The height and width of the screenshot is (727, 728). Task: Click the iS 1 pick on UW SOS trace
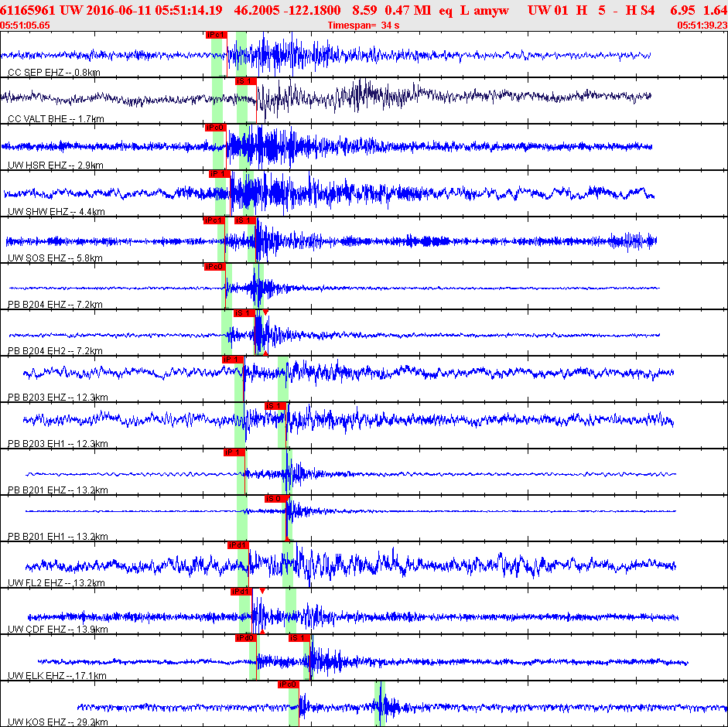(244, 220)
